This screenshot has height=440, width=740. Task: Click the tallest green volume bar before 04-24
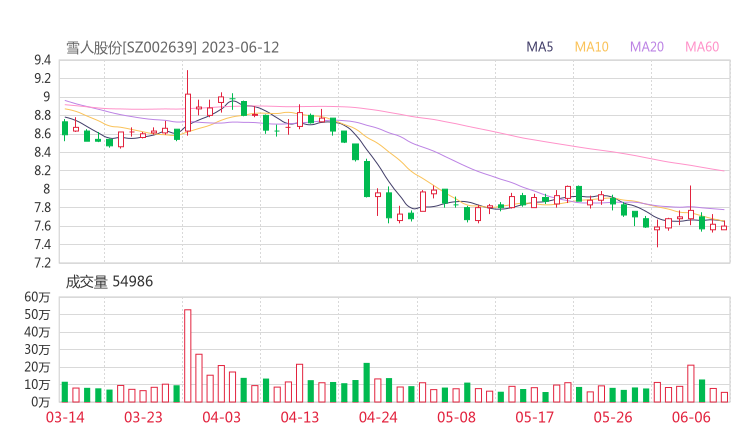(367, 383)
